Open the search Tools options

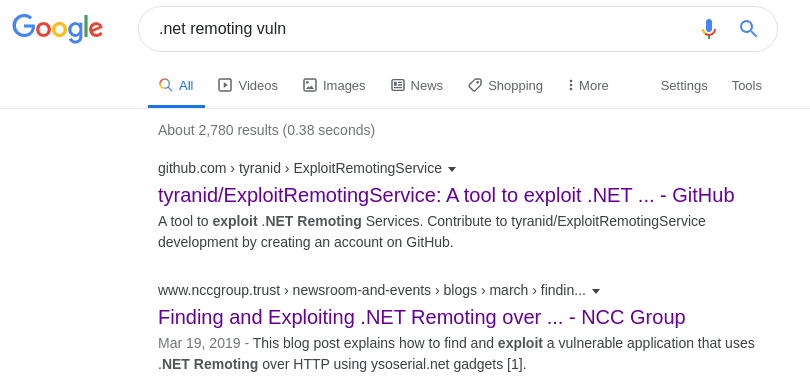tap(746, 85)
